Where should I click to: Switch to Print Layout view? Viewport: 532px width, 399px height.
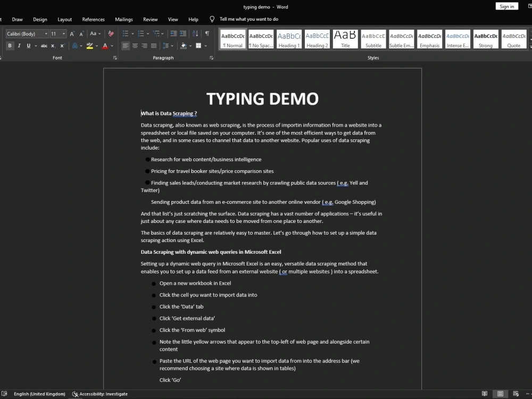500,394
